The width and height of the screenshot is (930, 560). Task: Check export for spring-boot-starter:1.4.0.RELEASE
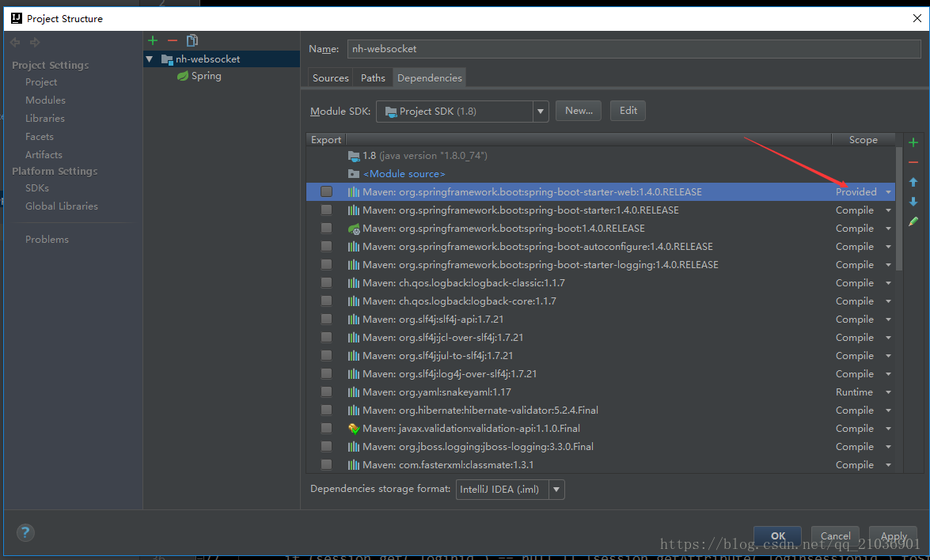click(326, 210)
